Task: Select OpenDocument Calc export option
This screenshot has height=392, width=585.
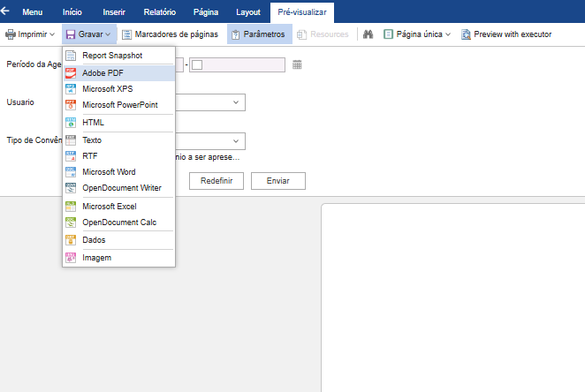Action: (x=119, y=222)
